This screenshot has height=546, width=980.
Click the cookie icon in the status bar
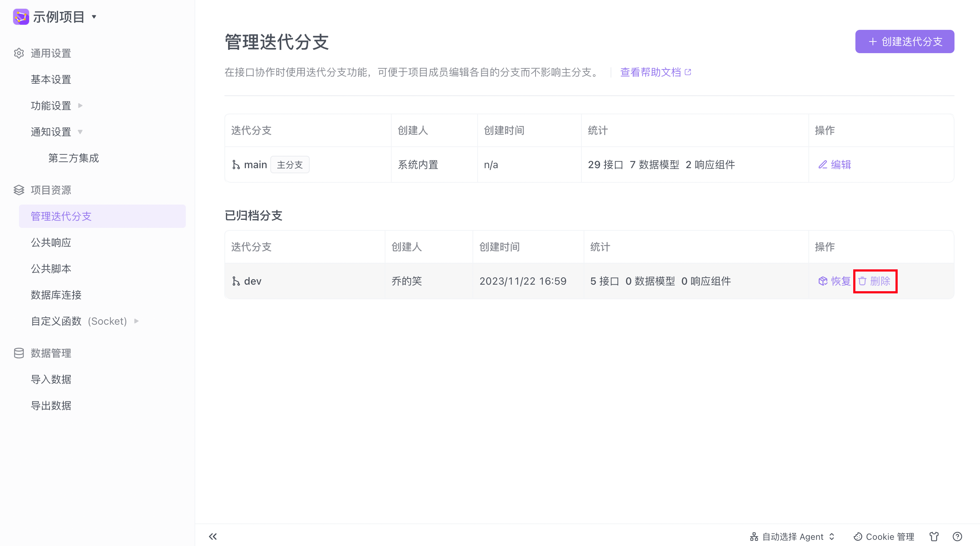858,537
